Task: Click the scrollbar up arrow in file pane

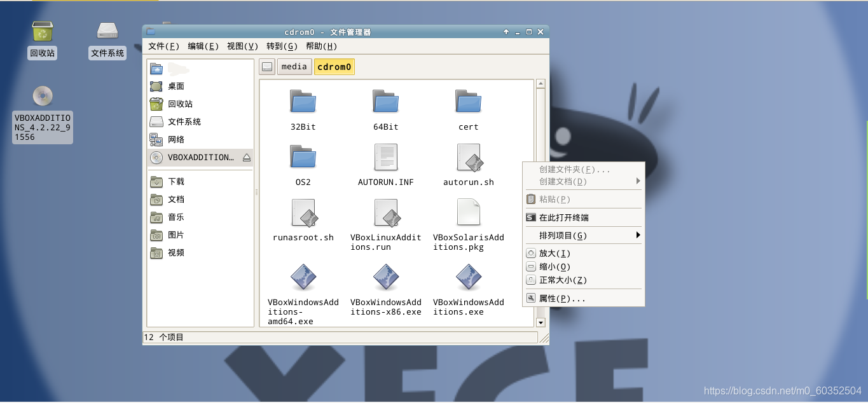Action: [x=541, y=83]
